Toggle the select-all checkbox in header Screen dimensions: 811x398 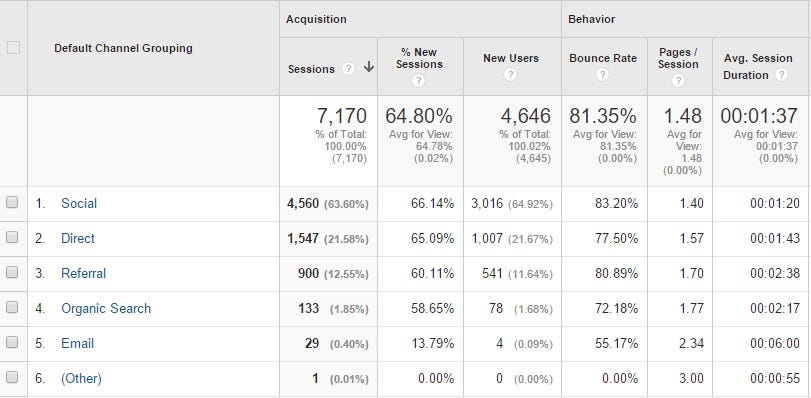[13, 48]
